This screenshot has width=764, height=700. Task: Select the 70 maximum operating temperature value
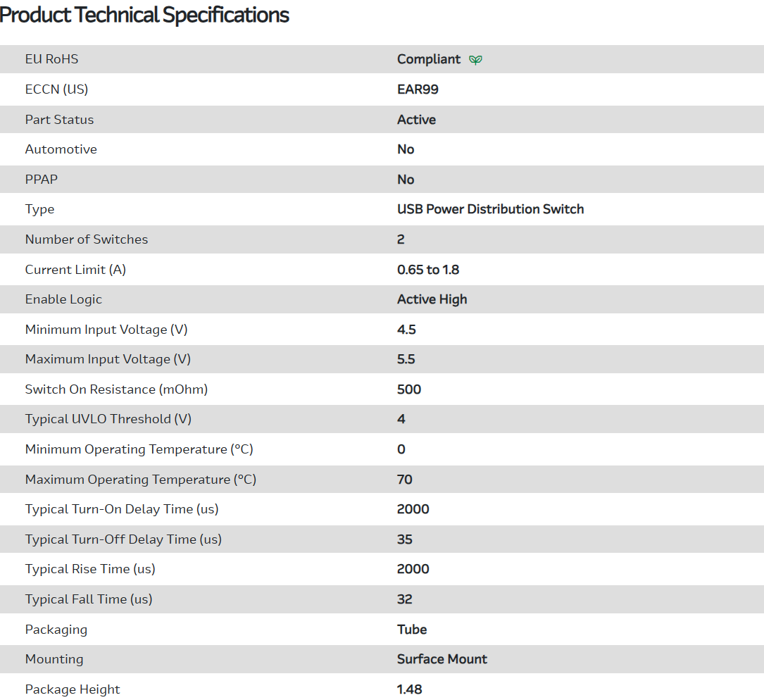coord(404,480)
